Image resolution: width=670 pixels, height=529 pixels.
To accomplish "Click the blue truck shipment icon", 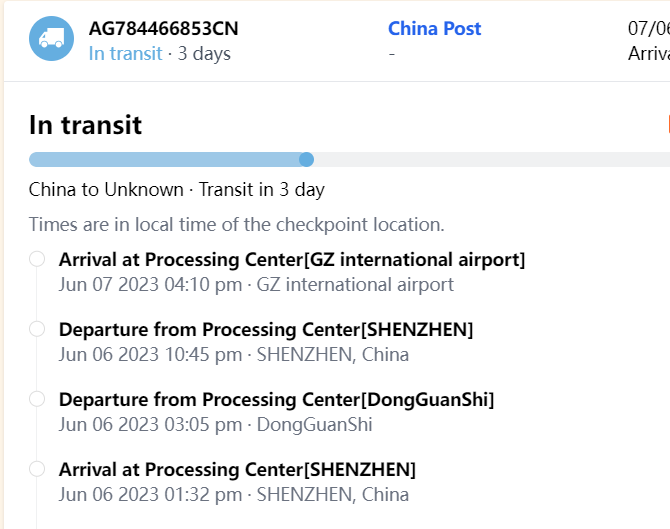I will click(51, 39).
